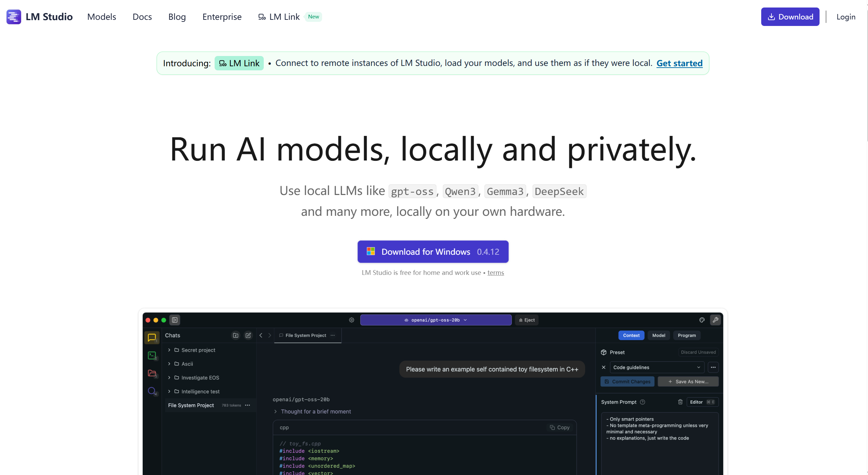Open the openai/gpt-oss-20b model selector
The image size is (868, 475).
[435, 320]
